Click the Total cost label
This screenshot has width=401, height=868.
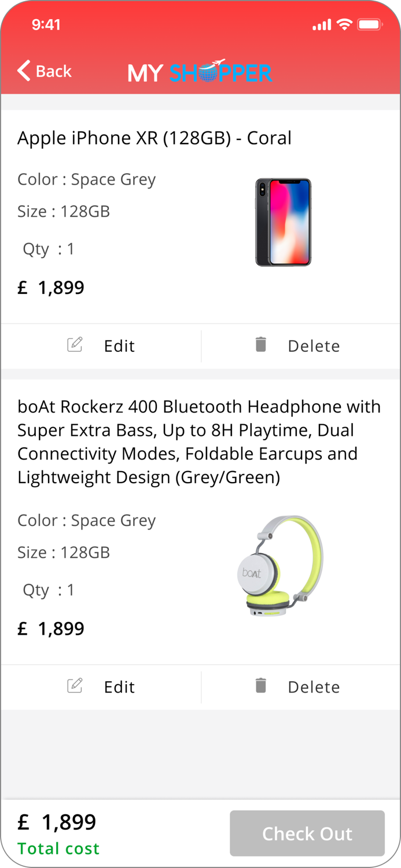(x=58, y=848)
